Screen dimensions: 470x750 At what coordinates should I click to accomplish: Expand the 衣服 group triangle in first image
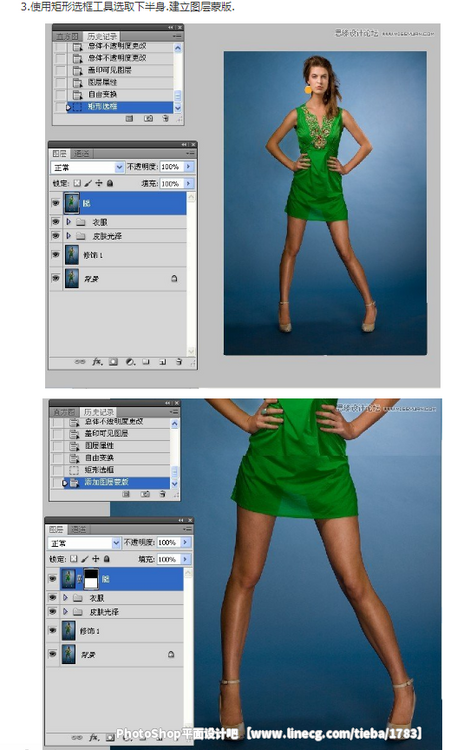click(x=68, y=222)
